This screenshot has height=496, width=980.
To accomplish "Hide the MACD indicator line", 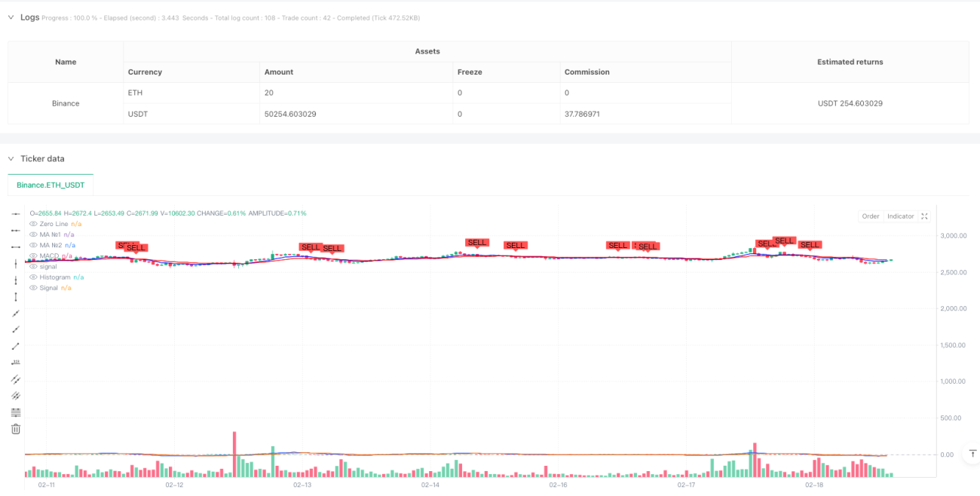I will (32, 256).
